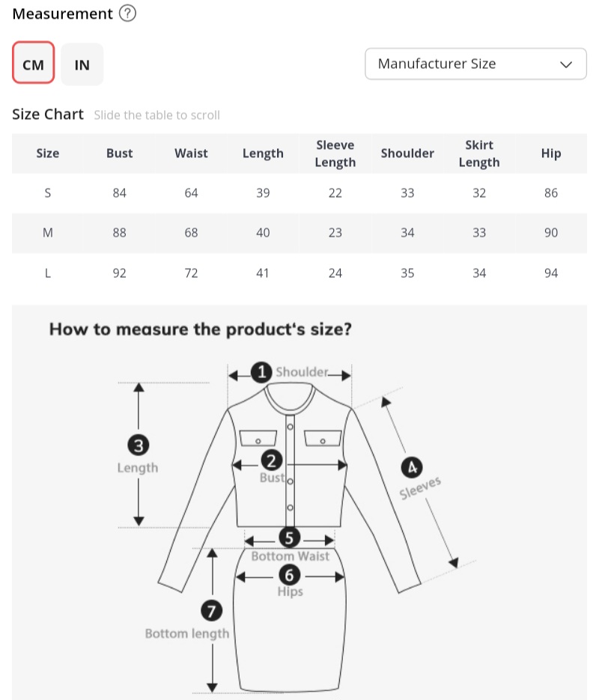Select the size S row label
Image resolution: width=599 pixels, height=700 pixels.
coord(48,193)
